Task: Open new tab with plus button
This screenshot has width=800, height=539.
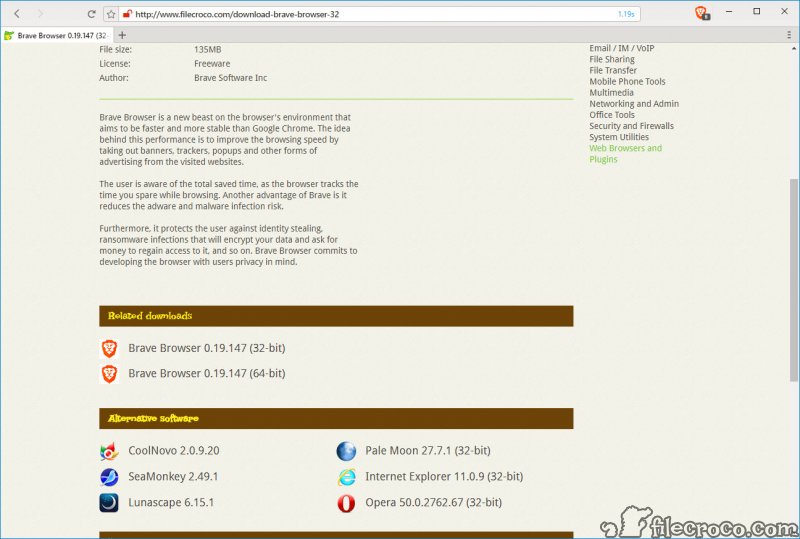Action: pyautogui.click(x=122, y=35)
